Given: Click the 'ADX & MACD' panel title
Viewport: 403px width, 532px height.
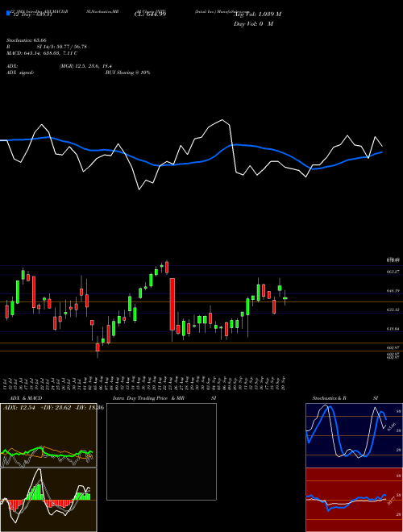Looking at the screenshot, I should 26,398.
